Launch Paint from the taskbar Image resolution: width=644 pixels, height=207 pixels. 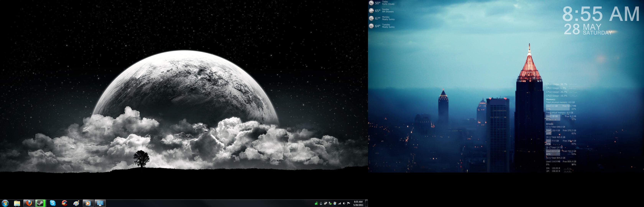pyautogui.click(x=76, y=203)
